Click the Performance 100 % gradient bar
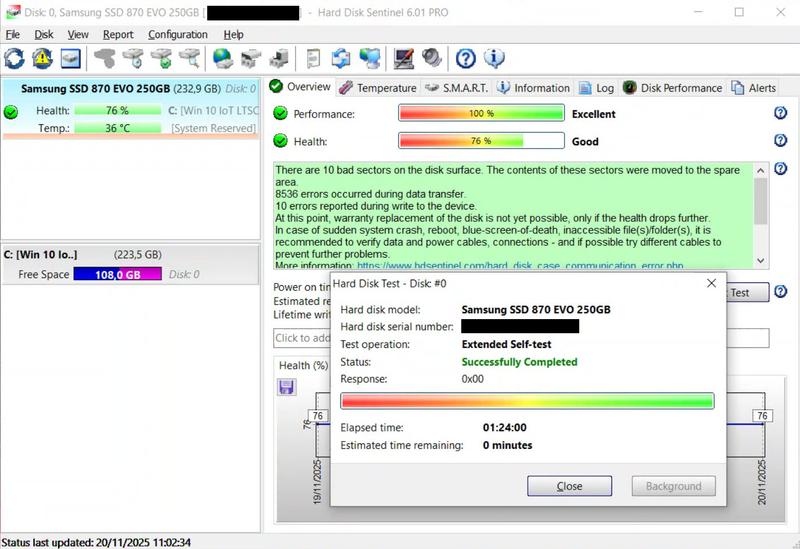Viewport: 800px width, 549px height. (x=481, y=113)
